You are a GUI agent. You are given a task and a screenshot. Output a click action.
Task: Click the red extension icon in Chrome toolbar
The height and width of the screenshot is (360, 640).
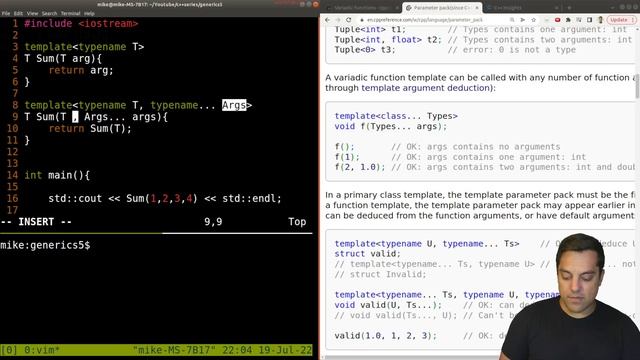557,20
